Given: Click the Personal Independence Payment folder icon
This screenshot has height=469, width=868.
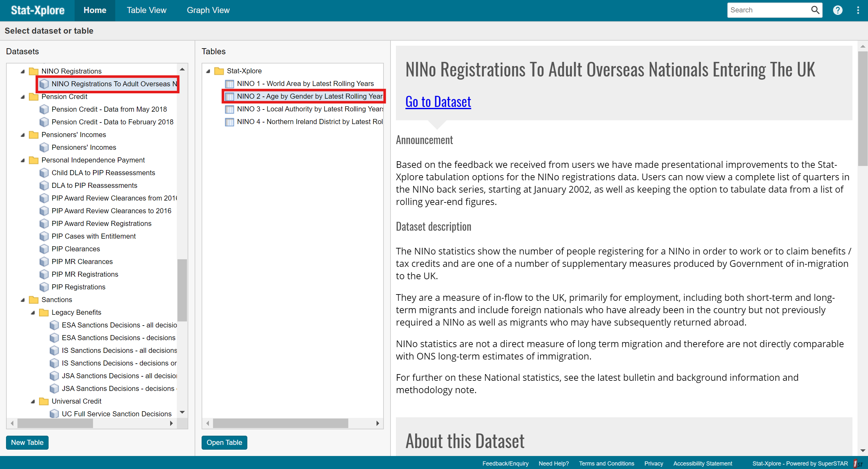Looking at the screenshot, I should point(34,160).
